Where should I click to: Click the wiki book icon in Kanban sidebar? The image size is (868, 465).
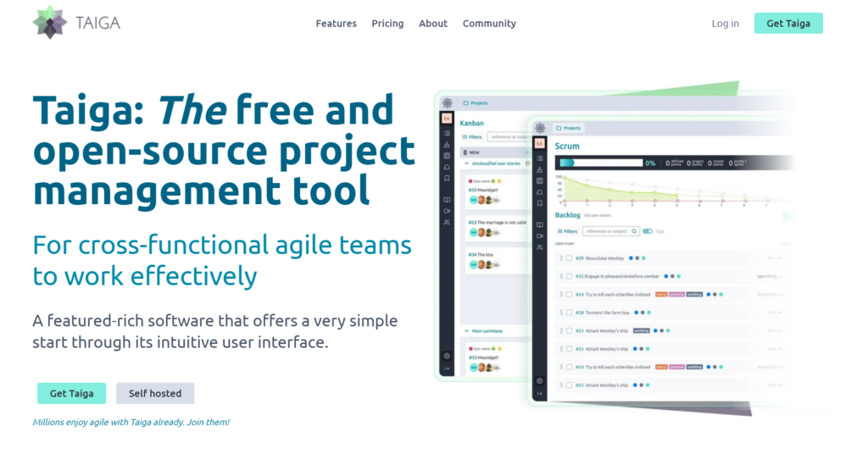[x=447, y=200]
